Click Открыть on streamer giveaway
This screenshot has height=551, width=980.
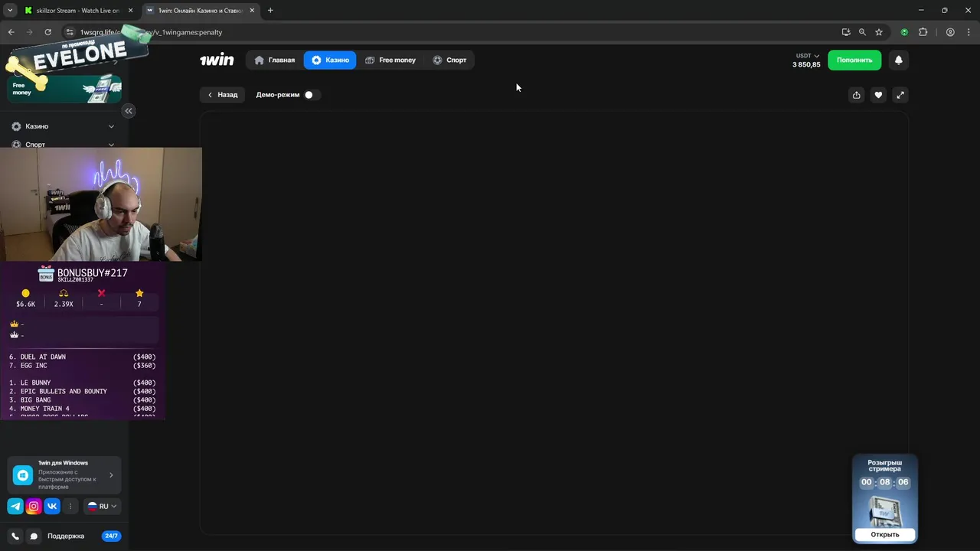coord(885,534)
